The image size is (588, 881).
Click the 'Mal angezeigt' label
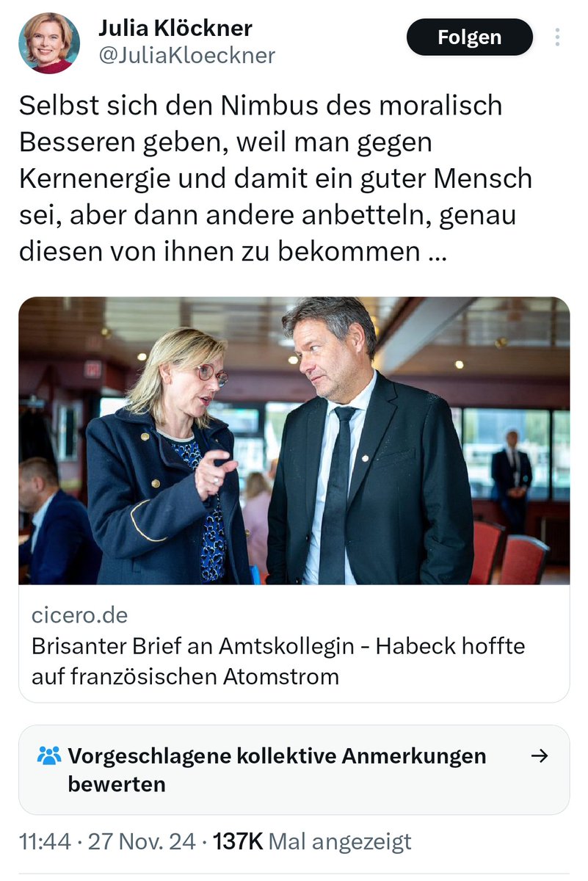click(341, 841)
